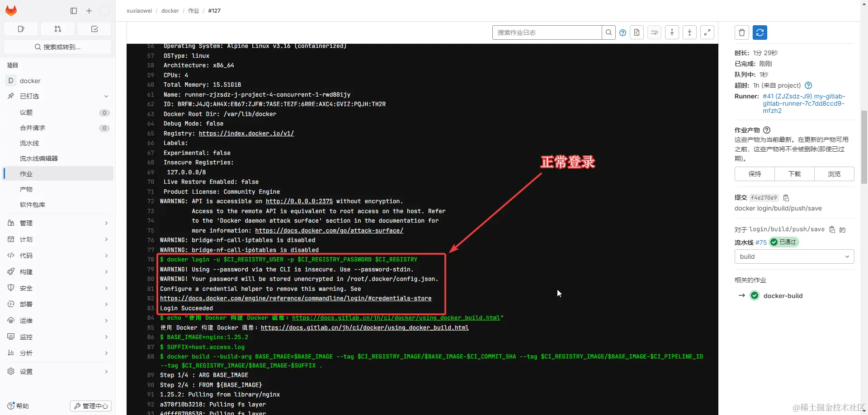Open the build stage dropdown
868x415 pixels.
coord(794,256)
